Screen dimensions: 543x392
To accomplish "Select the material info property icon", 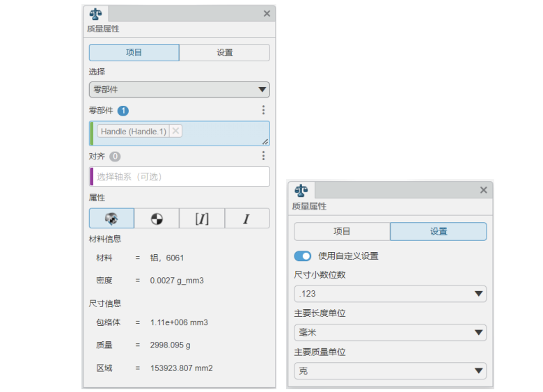I will pyautogui.click(x=111, y=219).
